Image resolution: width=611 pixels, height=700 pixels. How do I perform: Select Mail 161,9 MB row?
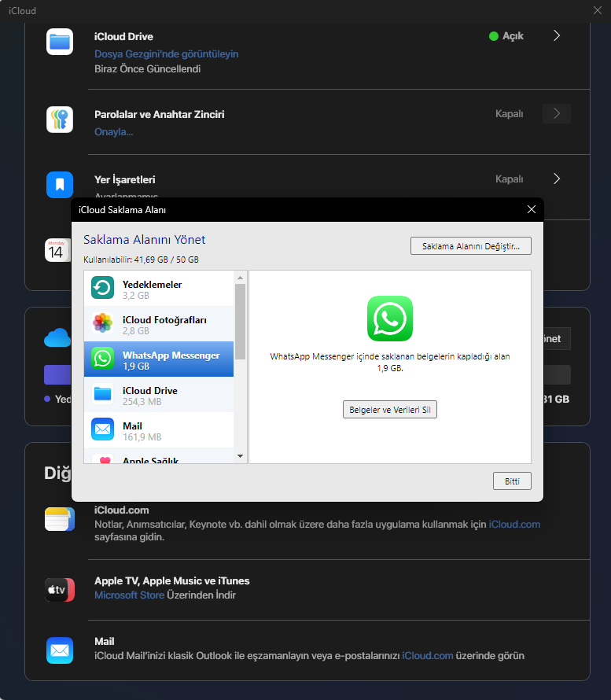pos(158,429)
